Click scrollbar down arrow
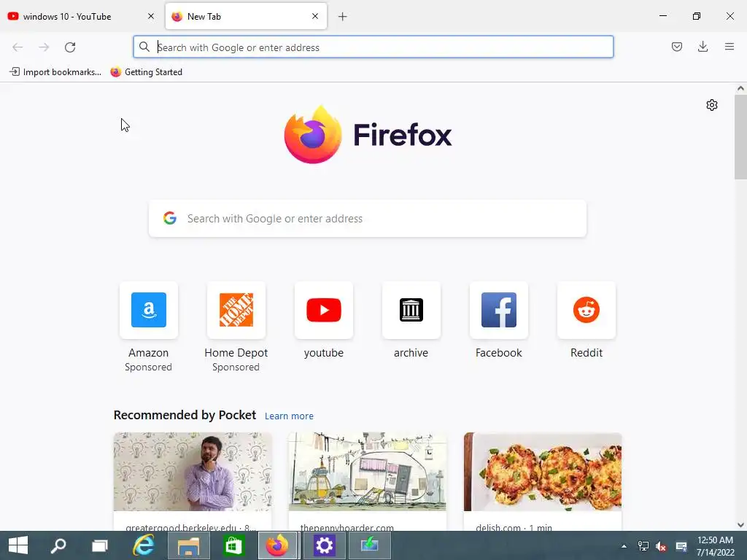 [740, 525]
